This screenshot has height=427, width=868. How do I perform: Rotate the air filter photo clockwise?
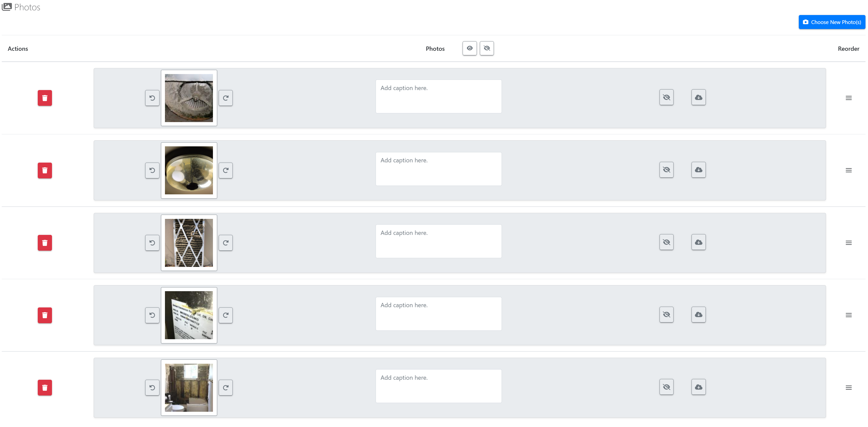(225, 243)
